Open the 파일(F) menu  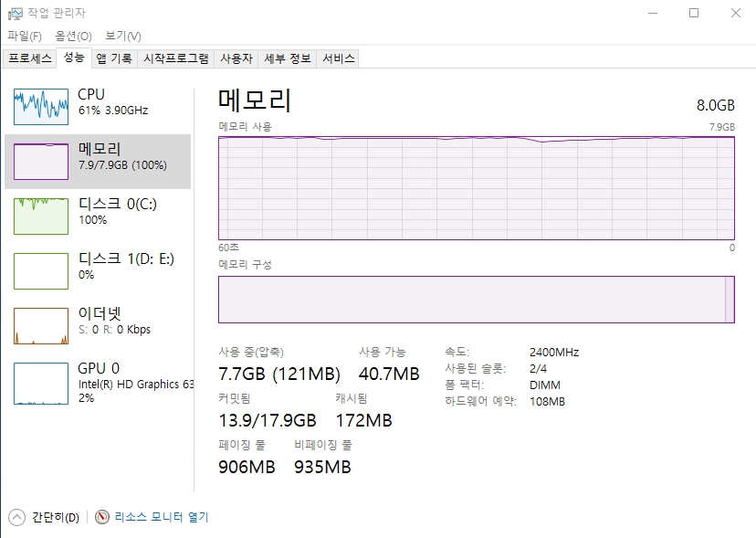(x=25, y=36)
